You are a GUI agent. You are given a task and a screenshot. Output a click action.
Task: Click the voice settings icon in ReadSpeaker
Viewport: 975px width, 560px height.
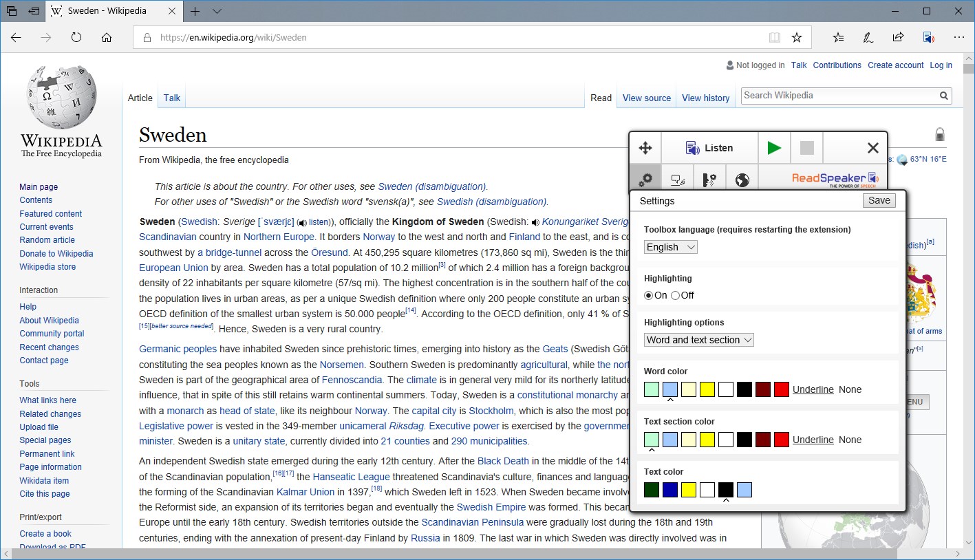[709, 180]
